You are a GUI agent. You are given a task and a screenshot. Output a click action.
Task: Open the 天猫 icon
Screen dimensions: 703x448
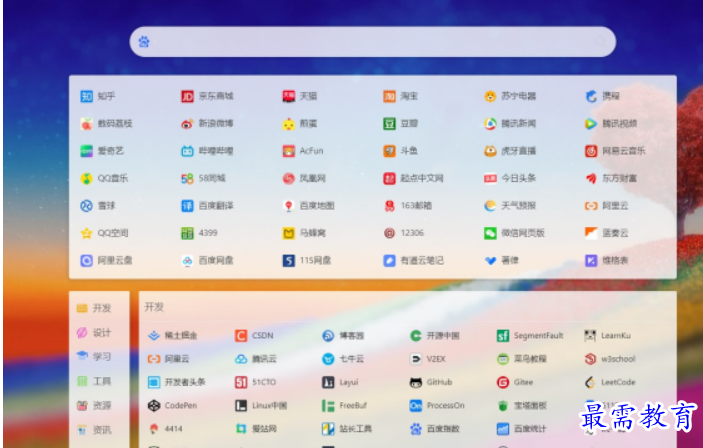coord(288,96)
